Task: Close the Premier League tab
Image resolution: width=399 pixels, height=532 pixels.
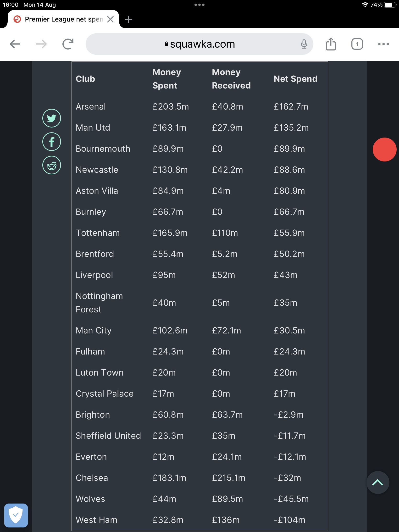Action: click(110, 19)
